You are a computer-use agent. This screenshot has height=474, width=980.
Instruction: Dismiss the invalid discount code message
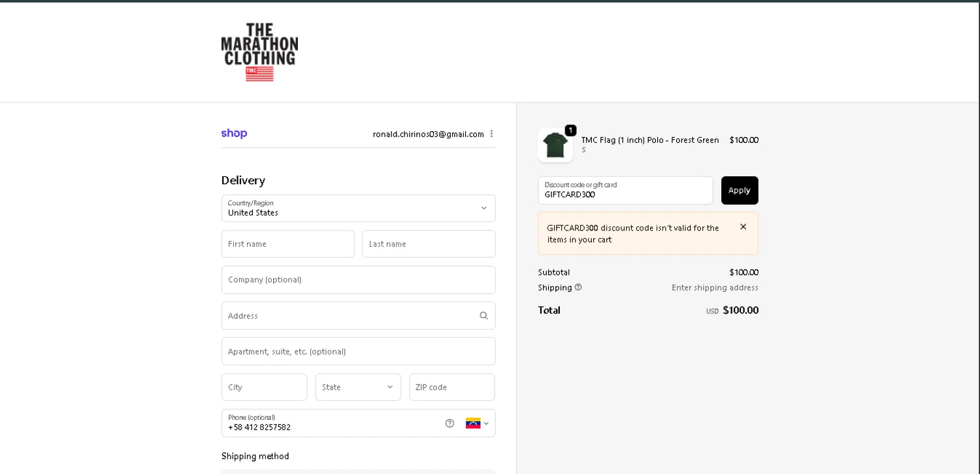(743, 227)
